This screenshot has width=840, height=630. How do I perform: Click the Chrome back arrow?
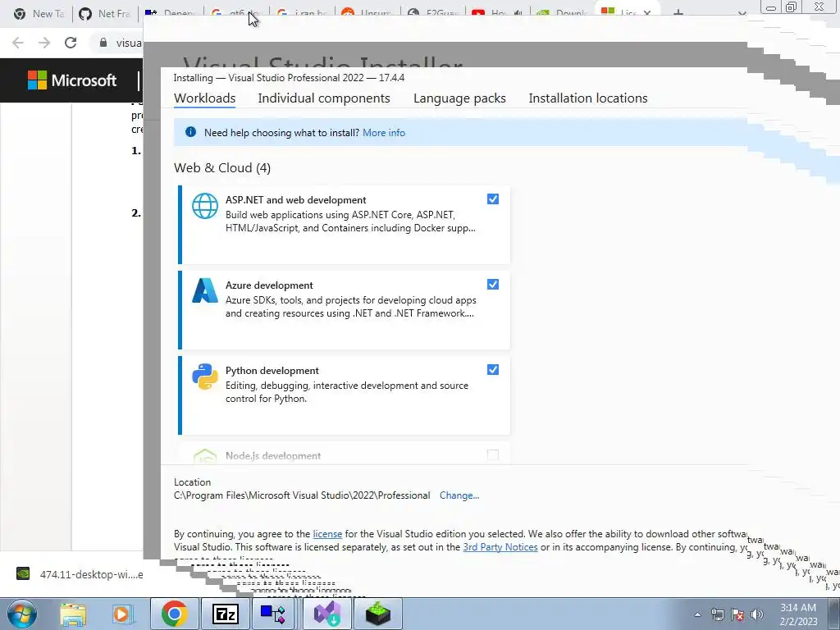(x=18, y=43)
